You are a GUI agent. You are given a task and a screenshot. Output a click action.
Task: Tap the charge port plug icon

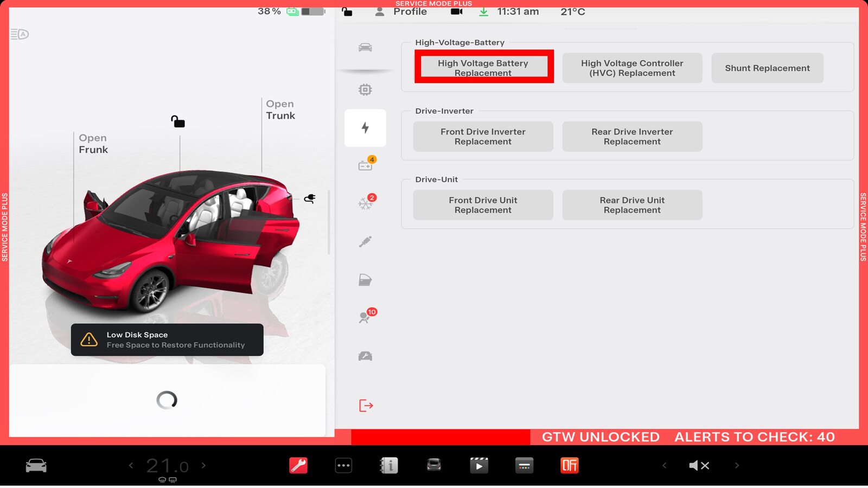(310, 198)
